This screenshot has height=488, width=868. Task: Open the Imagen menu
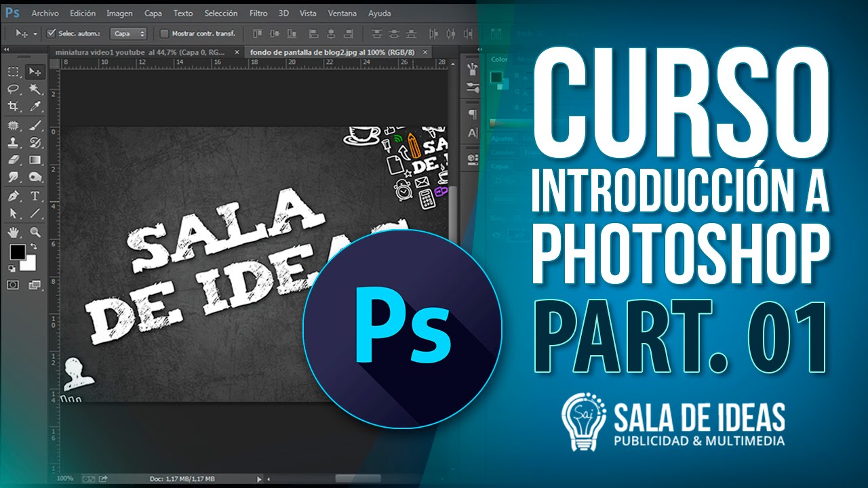click(x=119, y=13)
